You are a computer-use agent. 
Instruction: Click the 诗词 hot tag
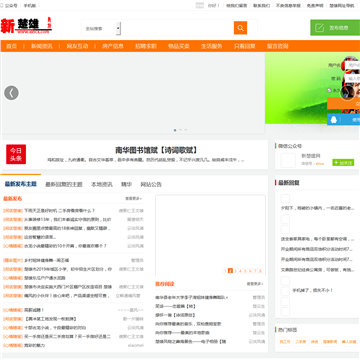314,342
